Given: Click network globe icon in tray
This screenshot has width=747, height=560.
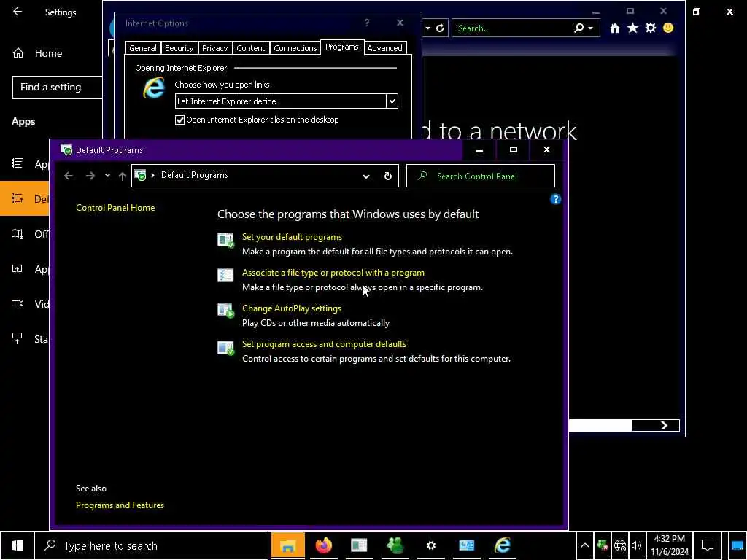Looking at the screenshot, I should coord(620,545).
